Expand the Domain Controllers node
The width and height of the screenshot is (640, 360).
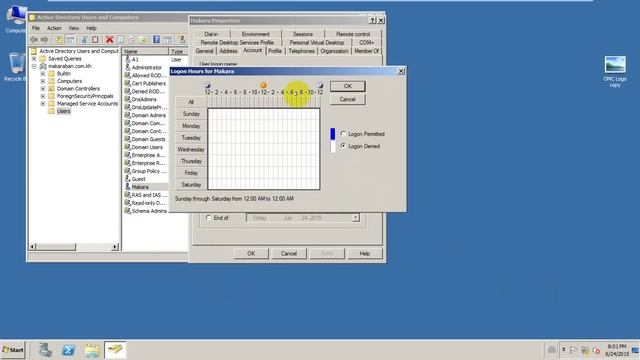43,89
